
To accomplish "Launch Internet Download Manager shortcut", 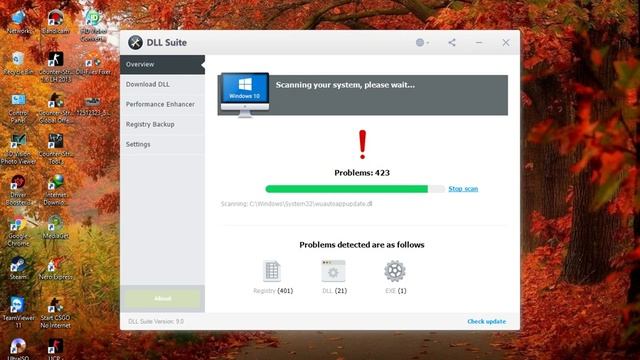I will [x=56, y=190].
